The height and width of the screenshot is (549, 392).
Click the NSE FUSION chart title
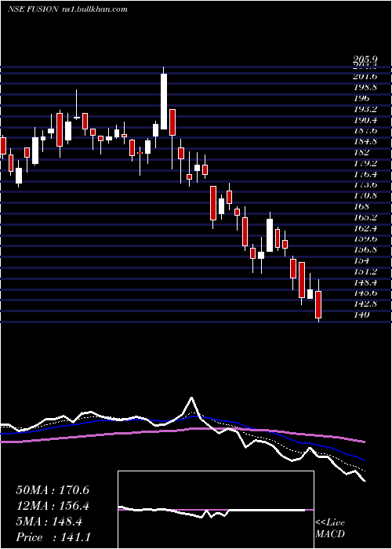33,9
